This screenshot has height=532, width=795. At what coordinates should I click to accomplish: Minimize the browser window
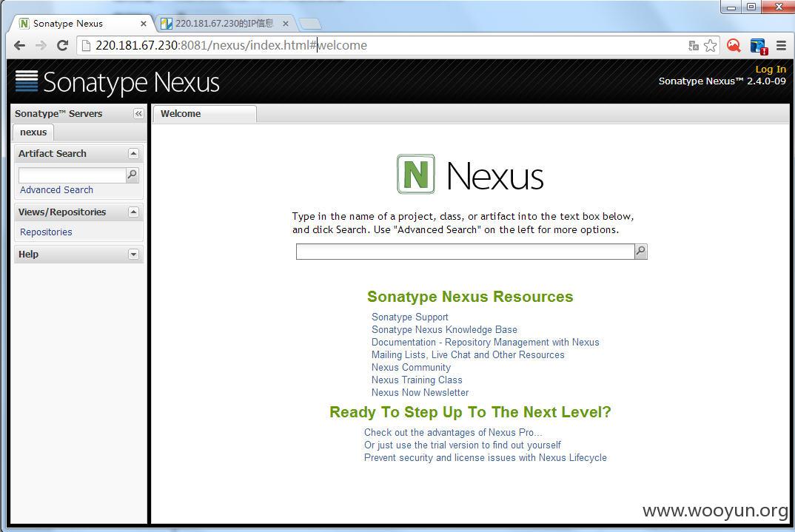pyautogui.click(x=731, y=7)
